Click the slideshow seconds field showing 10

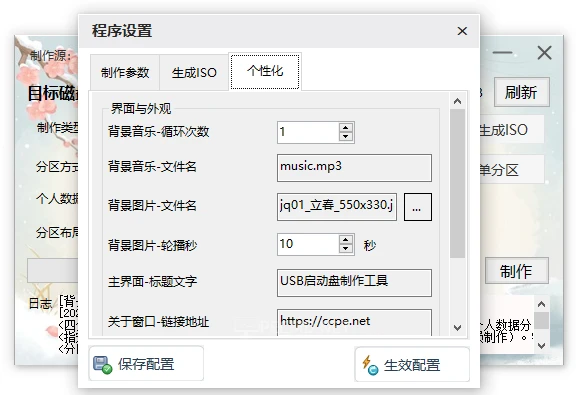point(308,244)
